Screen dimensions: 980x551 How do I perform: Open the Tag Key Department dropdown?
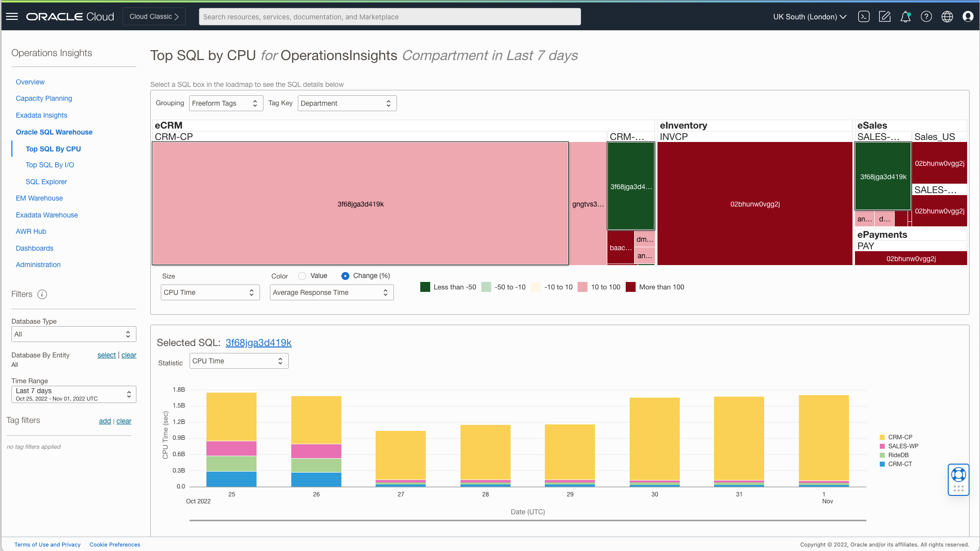(346, 103)
